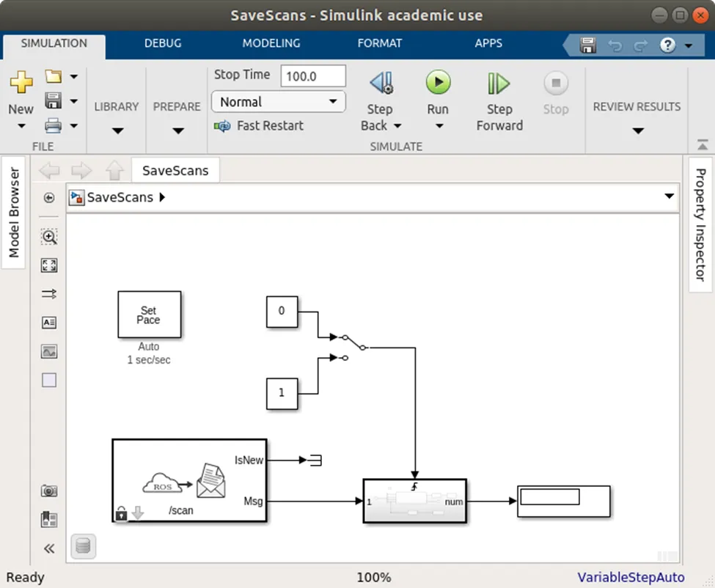Image resolution: width=715 pixels, height=588 pixels.
Task: Open breadcrumb path dropdown arrow
Action: [x=669, y=196]
